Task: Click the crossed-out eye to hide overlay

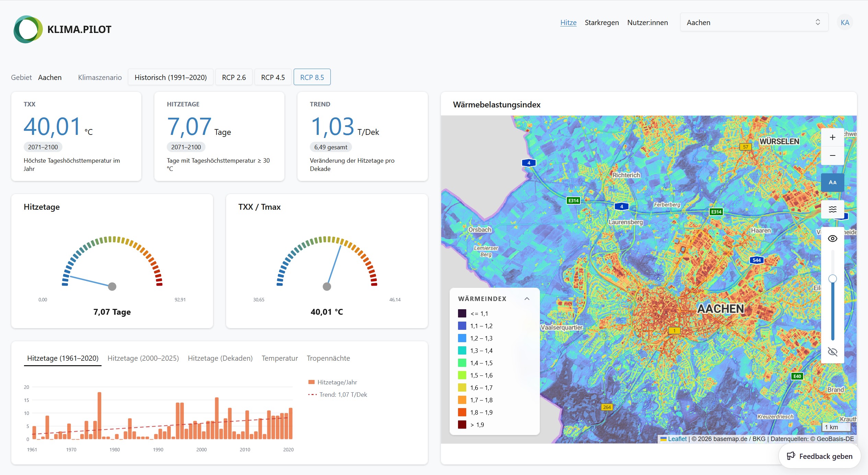Action: pyautogui.click(x=832, y=352)
